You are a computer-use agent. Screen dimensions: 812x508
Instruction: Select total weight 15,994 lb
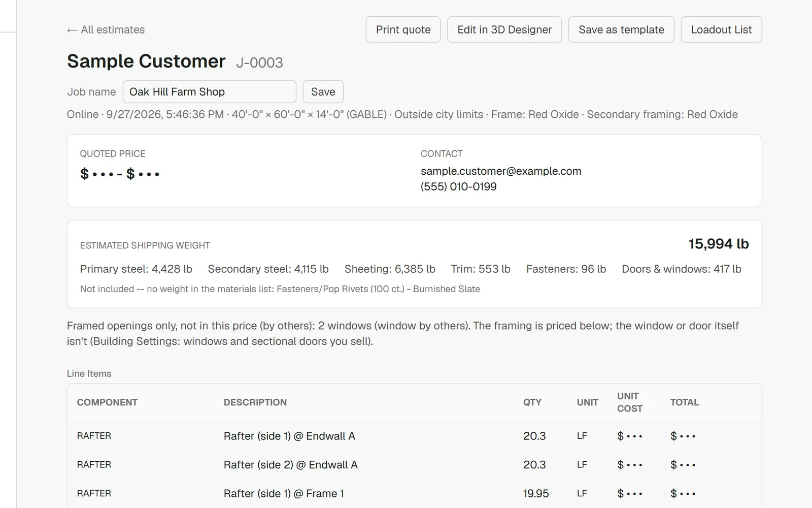719,244
